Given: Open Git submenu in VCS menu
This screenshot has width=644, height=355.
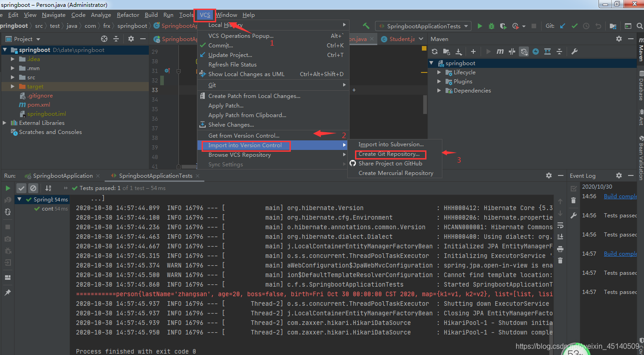Looking at the screenshot, I should click(x=273, y=85).
